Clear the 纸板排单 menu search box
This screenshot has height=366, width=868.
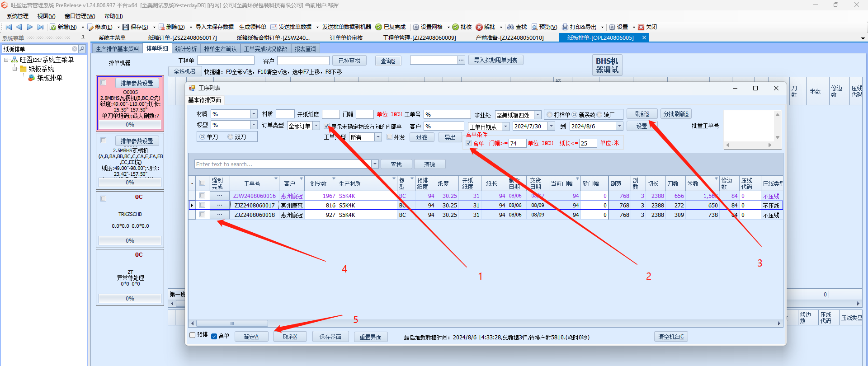coord(75,49)
